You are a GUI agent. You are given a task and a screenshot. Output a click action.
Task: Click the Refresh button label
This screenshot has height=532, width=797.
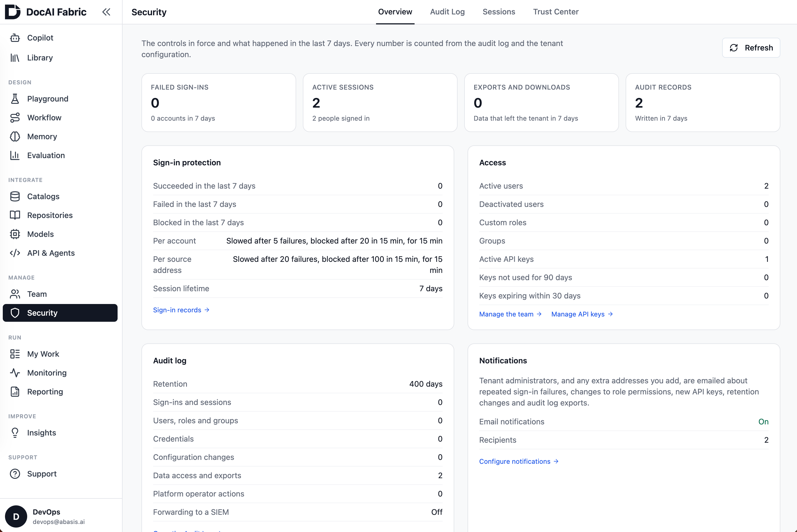click(759, 48)
